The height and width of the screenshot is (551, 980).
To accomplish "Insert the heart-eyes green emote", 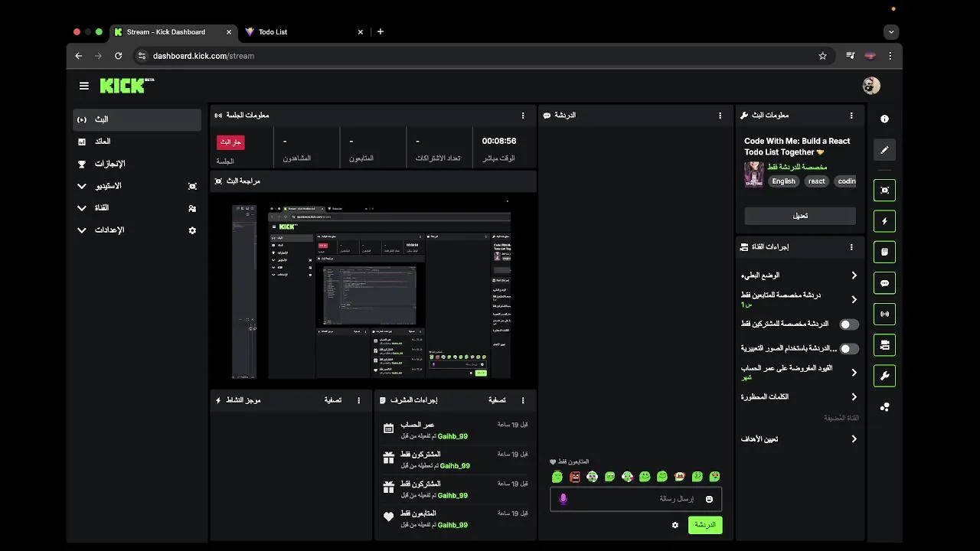I will click(x=714, y=477).
